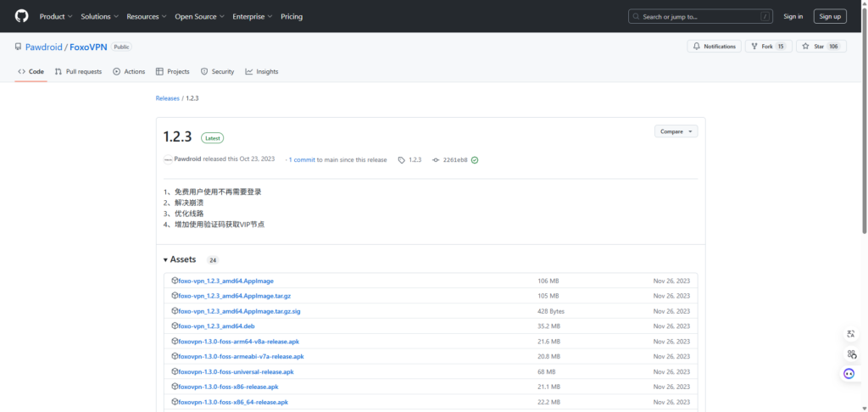Click the translate icon on right edge
The image size is (868, 412).
click(849, 334)
